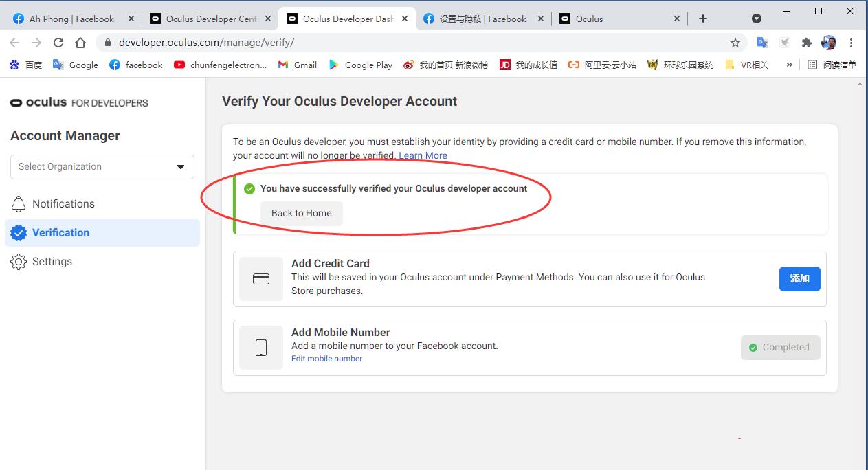This screenshot has height=470, width=868.
Task: Go back using the browser back arrow
Action: pos(14,43)
